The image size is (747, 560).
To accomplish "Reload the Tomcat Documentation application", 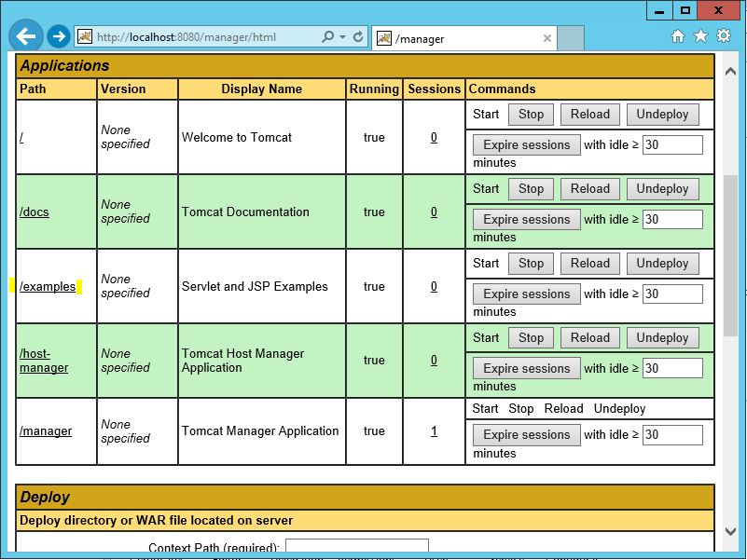I will pyautogui.click(x=589, y=189).
